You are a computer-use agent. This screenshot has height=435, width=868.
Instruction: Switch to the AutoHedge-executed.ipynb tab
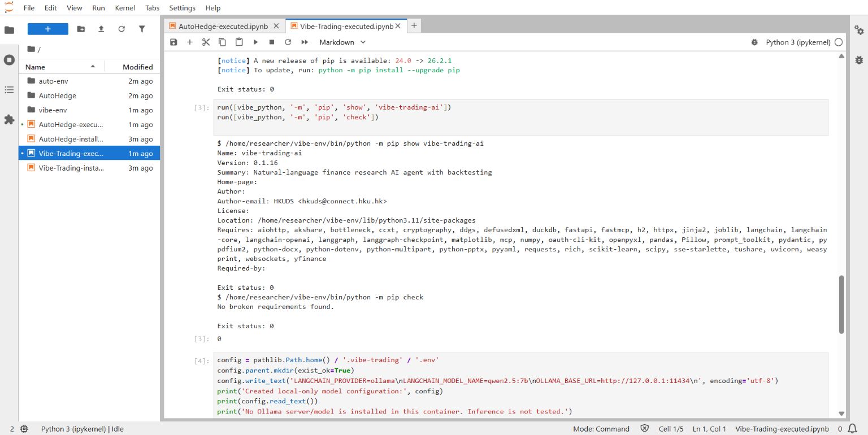(x=224, y=26)
